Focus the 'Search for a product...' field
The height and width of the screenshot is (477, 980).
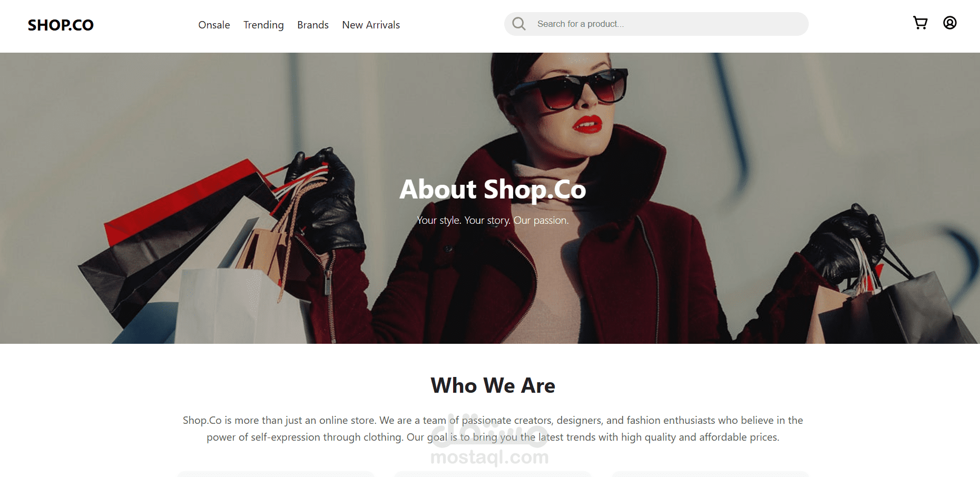[x=656, y=24]
